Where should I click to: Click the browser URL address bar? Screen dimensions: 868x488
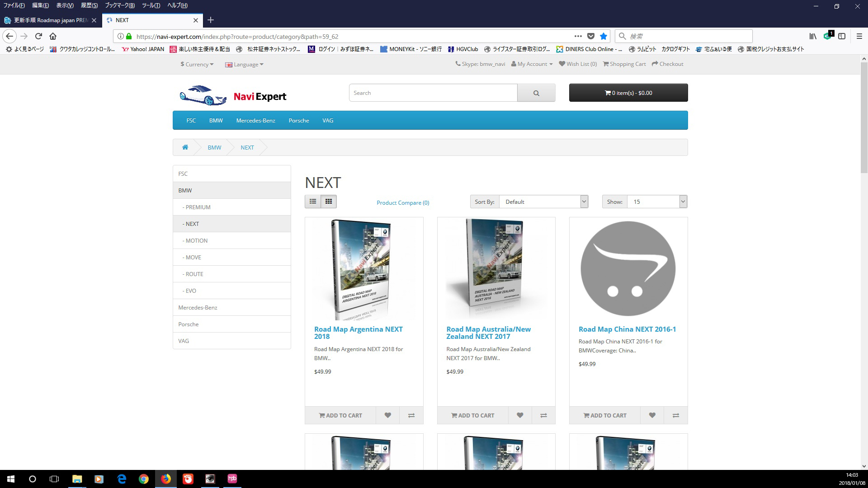353,36
